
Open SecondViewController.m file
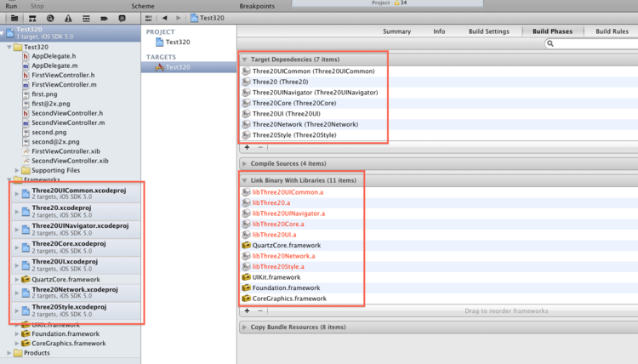point(68,122)
